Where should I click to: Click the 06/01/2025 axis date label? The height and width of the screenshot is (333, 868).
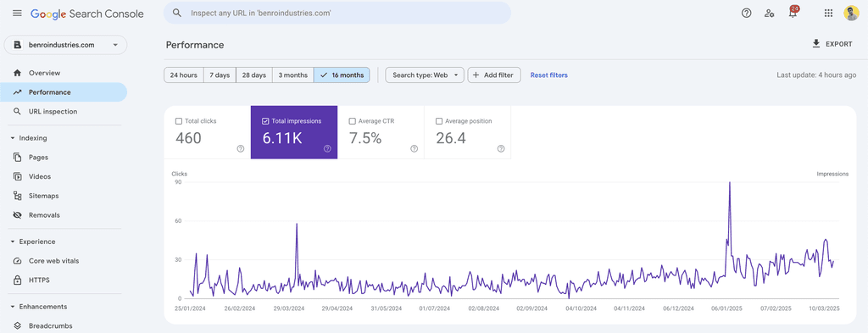(x=727, y=308)
